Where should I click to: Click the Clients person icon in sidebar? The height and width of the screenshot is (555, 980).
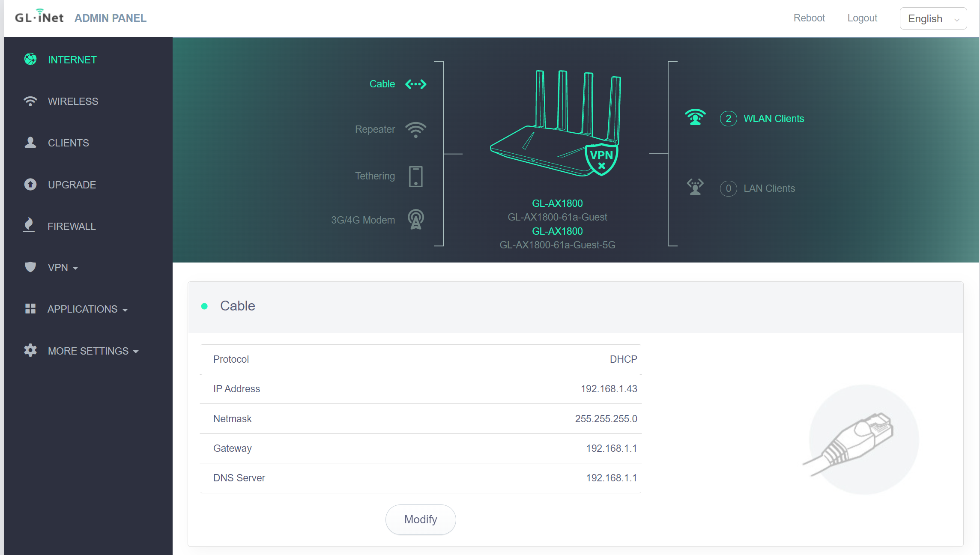[30, 142]
